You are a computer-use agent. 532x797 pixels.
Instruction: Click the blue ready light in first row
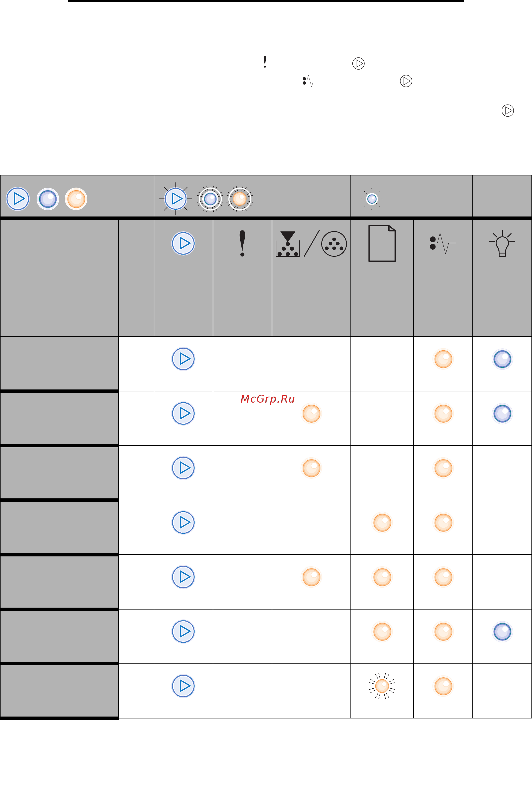[502, 359]
